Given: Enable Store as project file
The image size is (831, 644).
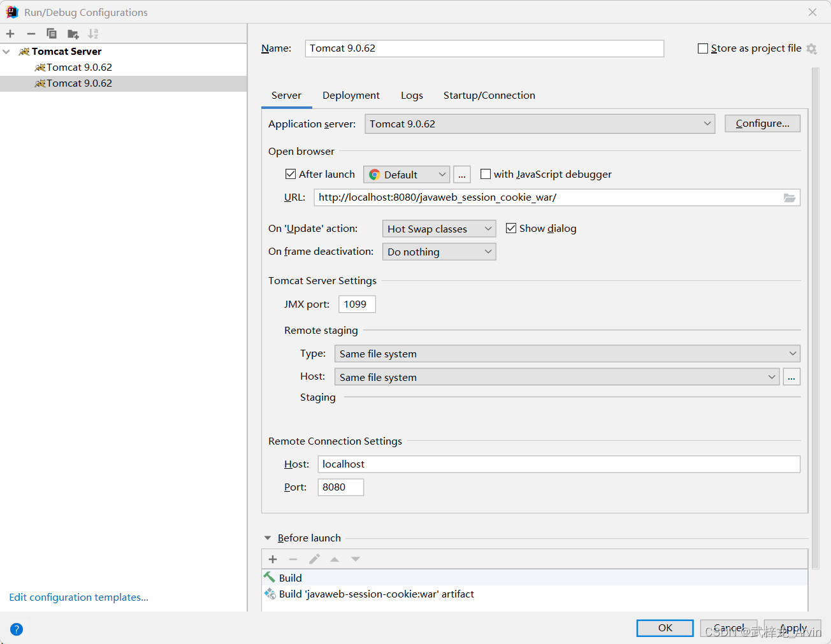Looking at the screenshot, I should 703,48.
